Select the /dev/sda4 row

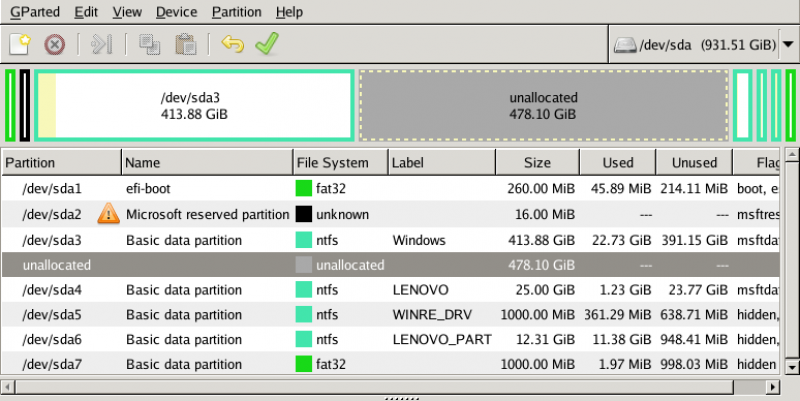[x=390, y=290]
